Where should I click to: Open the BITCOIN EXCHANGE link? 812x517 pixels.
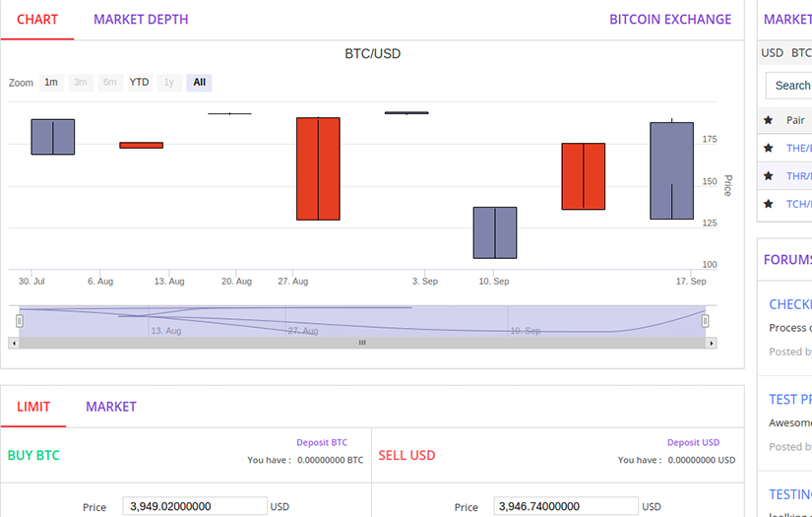pyautogui.click(x=670, y=20)
